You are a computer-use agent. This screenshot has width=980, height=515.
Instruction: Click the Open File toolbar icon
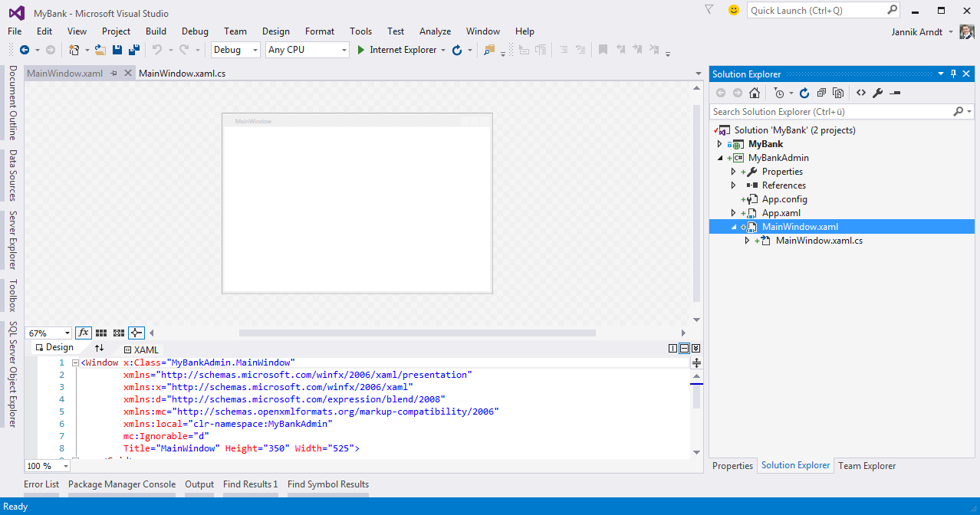click(100, 50)
